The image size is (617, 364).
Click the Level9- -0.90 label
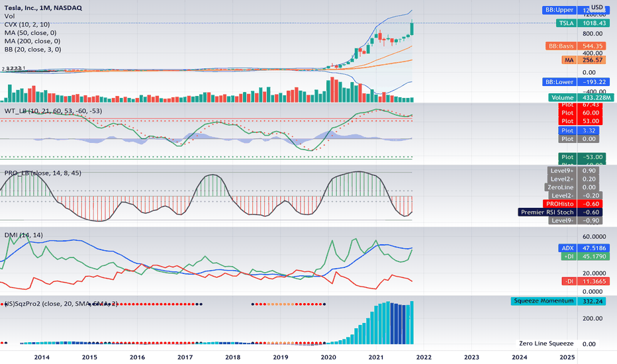(575, 220)
